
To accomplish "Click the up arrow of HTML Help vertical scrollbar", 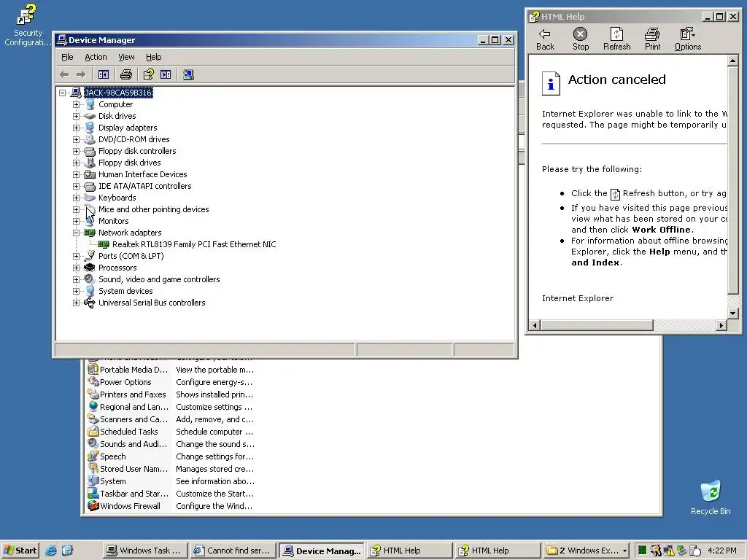I will tap(732, 61).
